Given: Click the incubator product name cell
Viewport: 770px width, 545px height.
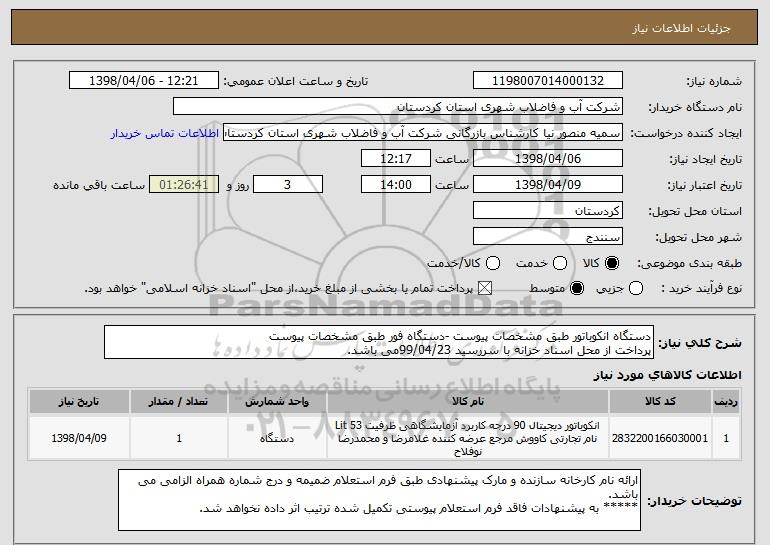Looking at the screenshot, I should coord(468,438).
